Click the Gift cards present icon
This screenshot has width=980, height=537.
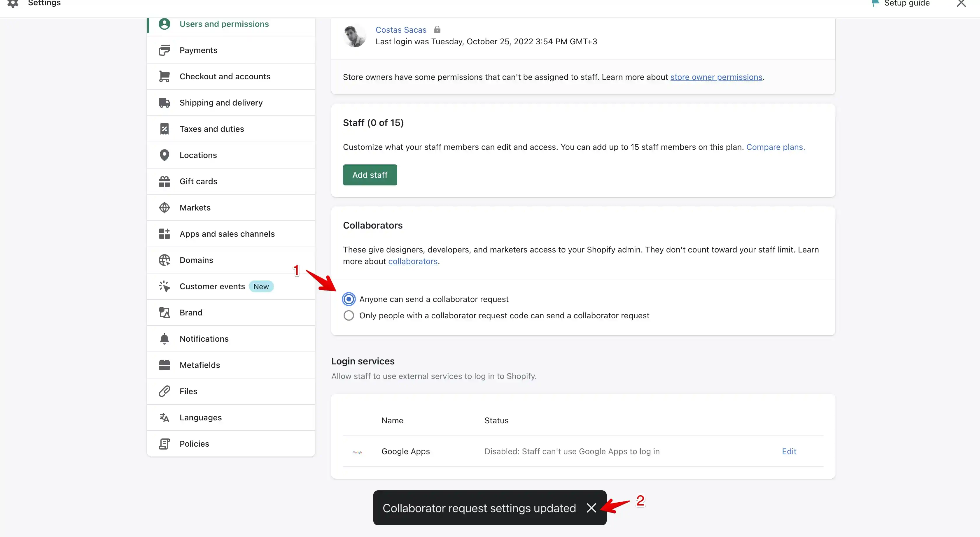tap(164, 181)
